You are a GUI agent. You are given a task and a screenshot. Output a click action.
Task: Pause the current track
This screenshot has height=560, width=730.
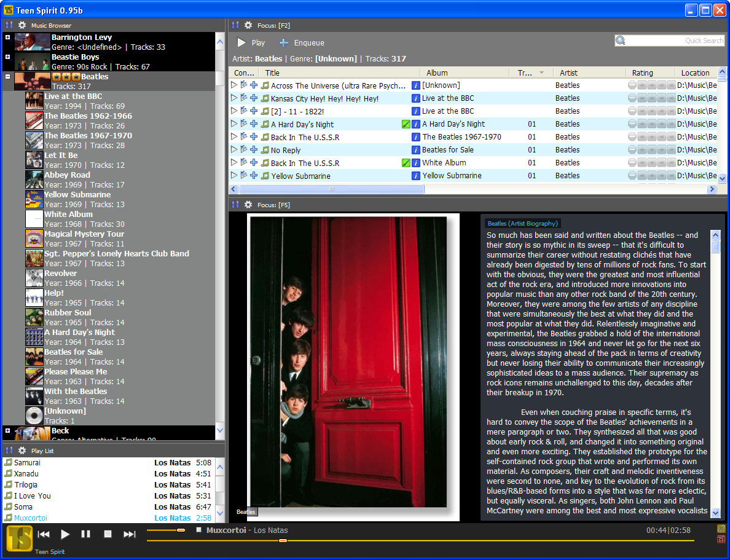86,534
